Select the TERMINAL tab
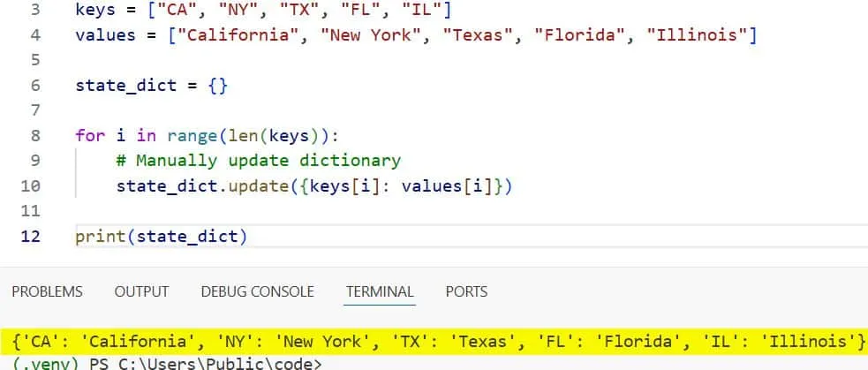This screenshot has height=370, width=868. (380, 291)
